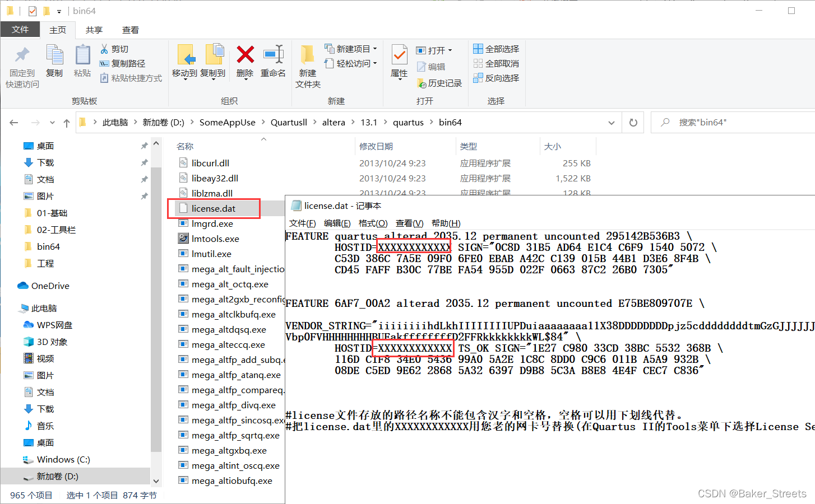
Task: Open the 文件 ribbon tab
Action: [x=20, y=30]
